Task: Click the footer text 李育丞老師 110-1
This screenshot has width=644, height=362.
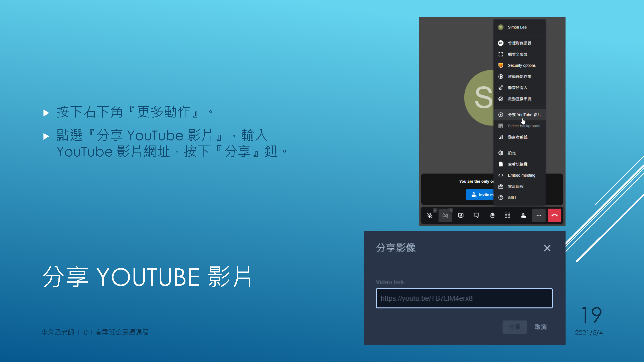Action: pyautogui.click(x=67, y=332)
